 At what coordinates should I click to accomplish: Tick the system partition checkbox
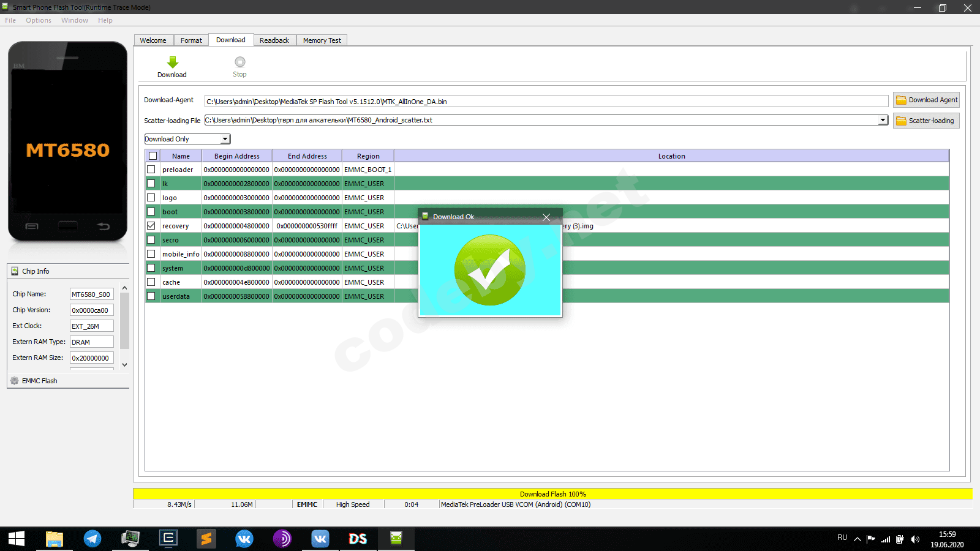(151, 268)
